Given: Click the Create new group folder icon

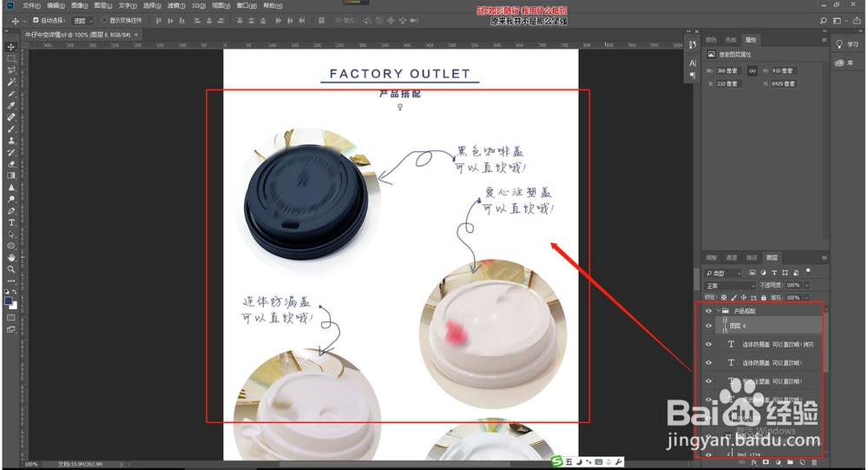Looking at the screenshot, I should pyautogui.click(x=790, y=462).
